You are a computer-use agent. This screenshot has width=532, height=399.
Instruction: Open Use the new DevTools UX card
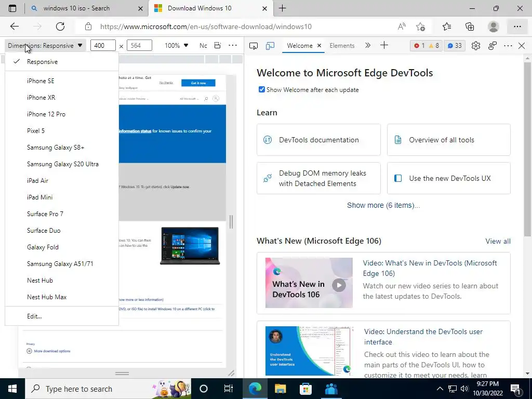448,178
